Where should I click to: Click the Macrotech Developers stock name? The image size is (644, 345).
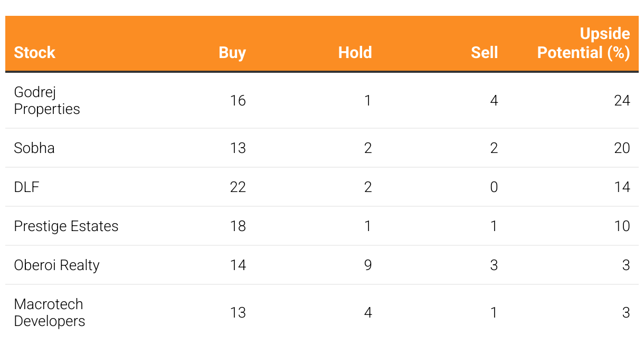(49, 312)
